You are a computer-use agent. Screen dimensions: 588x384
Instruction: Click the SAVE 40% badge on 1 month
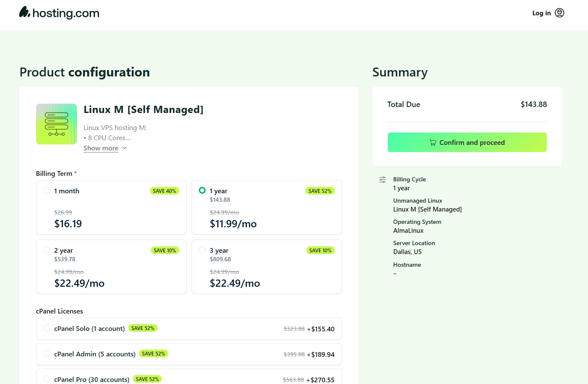[164, 191]
